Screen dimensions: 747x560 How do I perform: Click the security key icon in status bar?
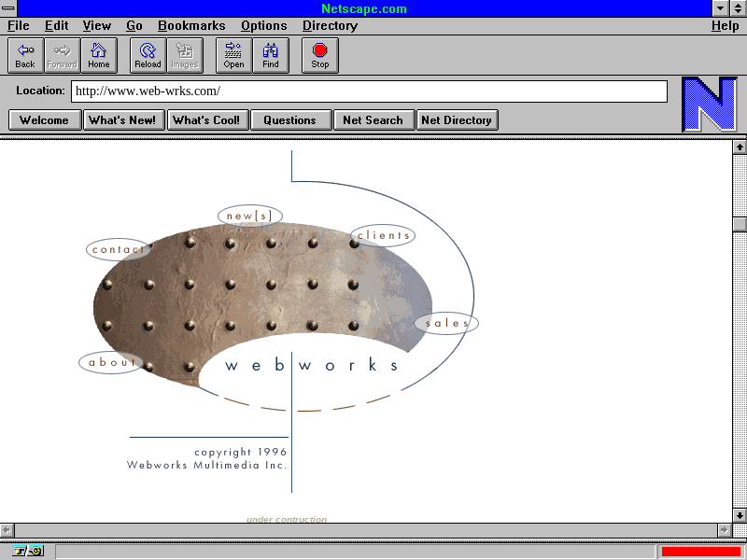tap(28, 551)
